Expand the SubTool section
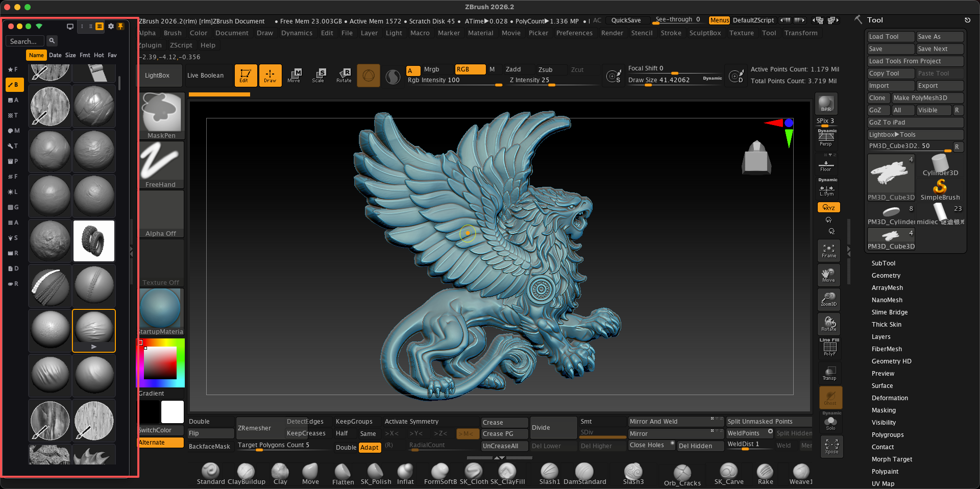This screenshot has height=489, width=980. click(x=883, y=263)
